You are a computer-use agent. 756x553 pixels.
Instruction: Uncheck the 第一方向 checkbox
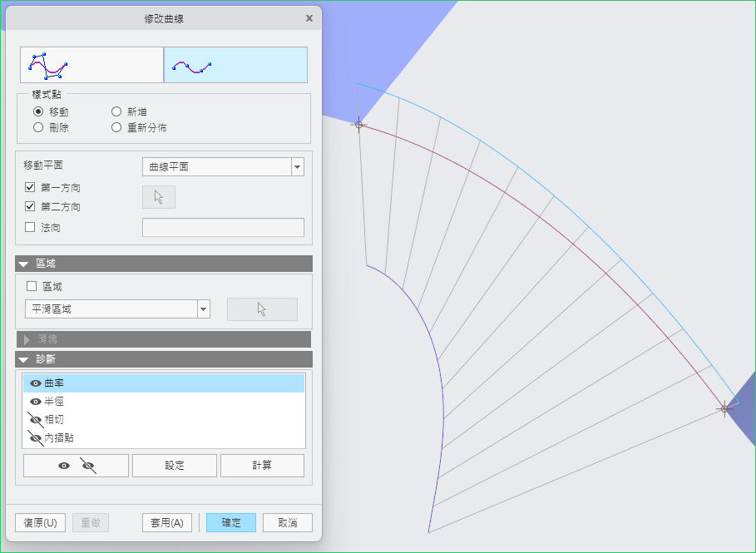point(31,188)
